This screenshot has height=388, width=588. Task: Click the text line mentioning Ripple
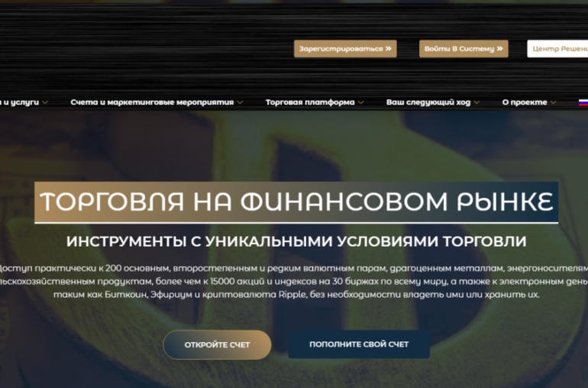[x=296, y=295]
